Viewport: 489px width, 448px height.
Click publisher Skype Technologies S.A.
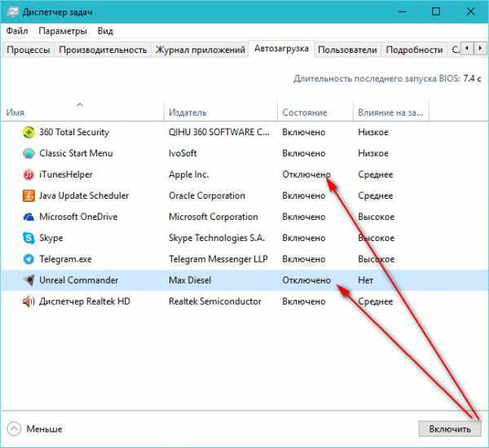(217, 238)
